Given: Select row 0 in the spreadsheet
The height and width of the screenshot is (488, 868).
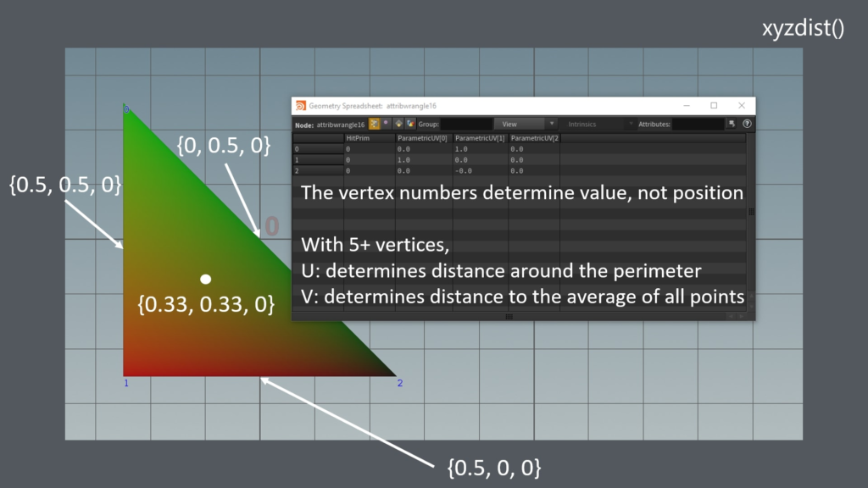Looking at the screenshot, I should (x=317, y=148).
